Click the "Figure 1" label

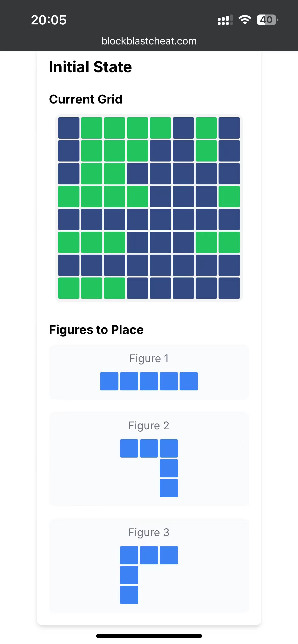point(149,358)
